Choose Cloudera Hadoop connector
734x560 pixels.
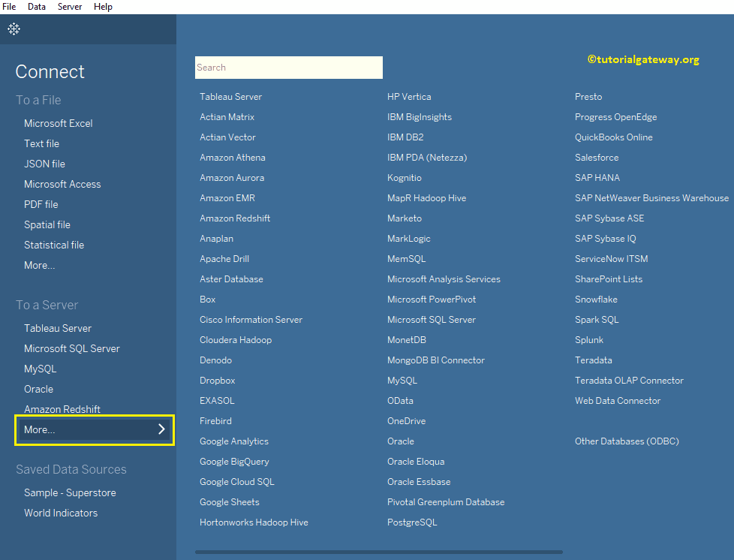[x=236, y=340]
